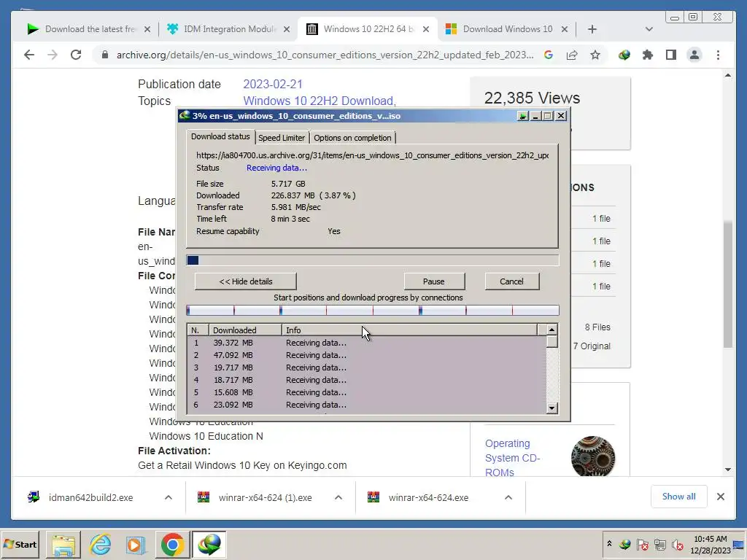Close the Chrome downloads bar

pos(721,497)
